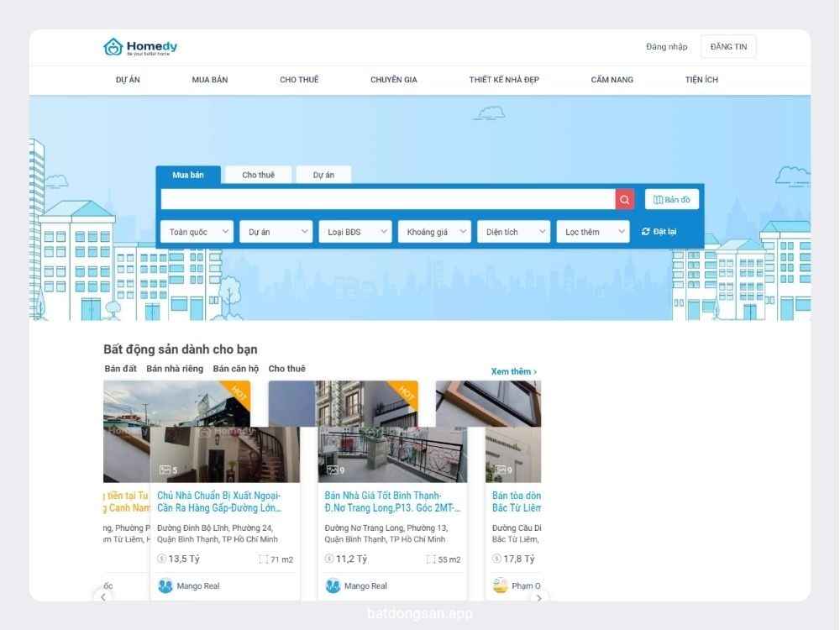
Task: Click the main search input field
Action: tap(386, 200)
